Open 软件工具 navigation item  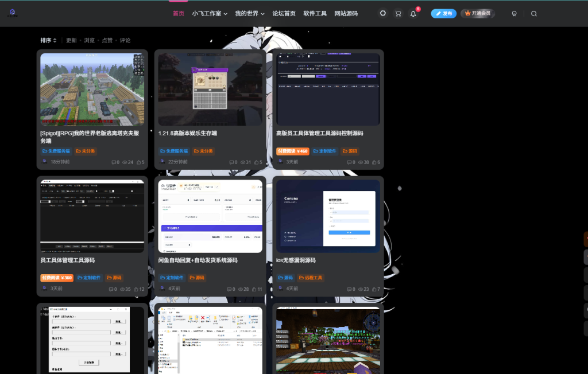[x=315, y=14]
